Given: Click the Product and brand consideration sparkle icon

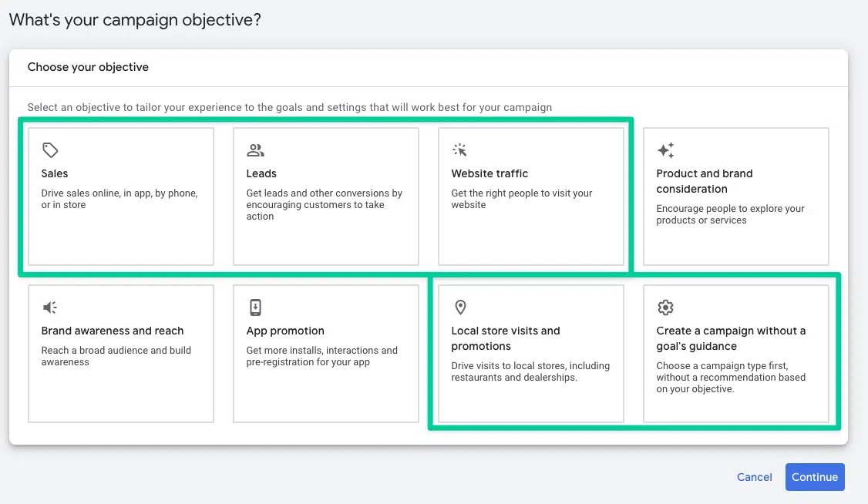Looking at the screenshot, I should (666, 150).
